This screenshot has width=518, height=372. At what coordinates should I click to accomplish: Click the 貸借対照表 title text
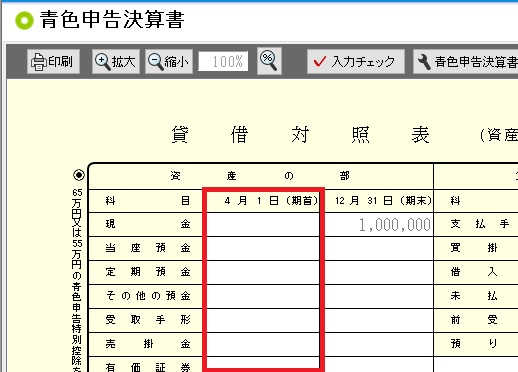click(x=300, y=135)
